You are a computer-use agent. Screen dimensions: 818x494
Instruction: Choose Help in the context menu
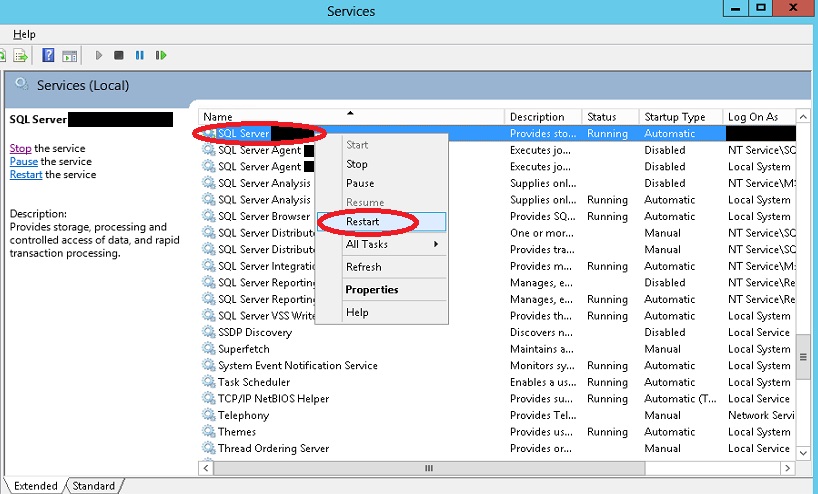pyautogui.click(x=382, y=312)
